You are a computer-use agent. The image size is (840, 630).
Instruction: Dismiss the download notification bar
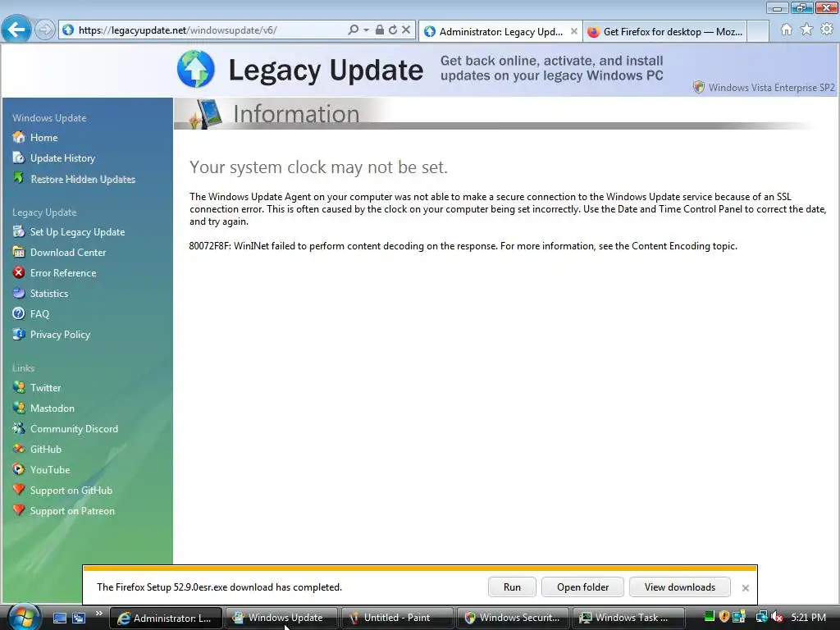745,587
